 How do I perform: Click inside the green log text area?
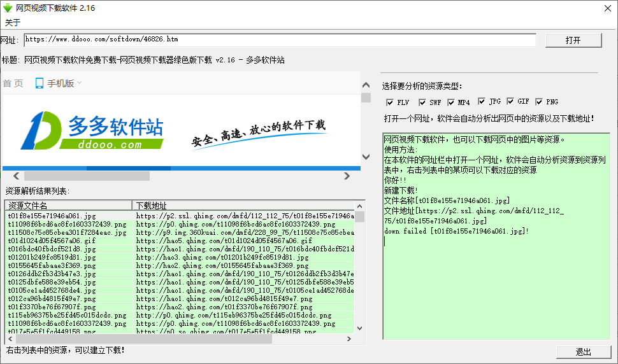tap(496, 236)
